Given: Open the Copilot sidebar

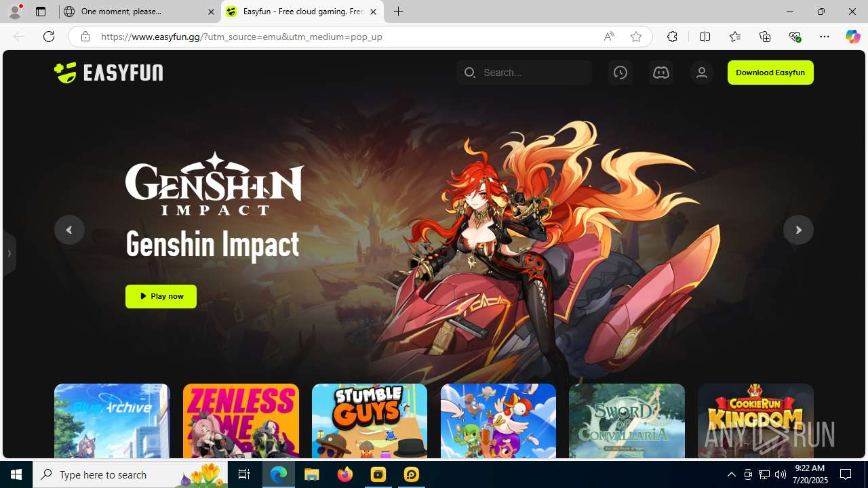Looking at the screenshot, I should (x=852, y=37).
